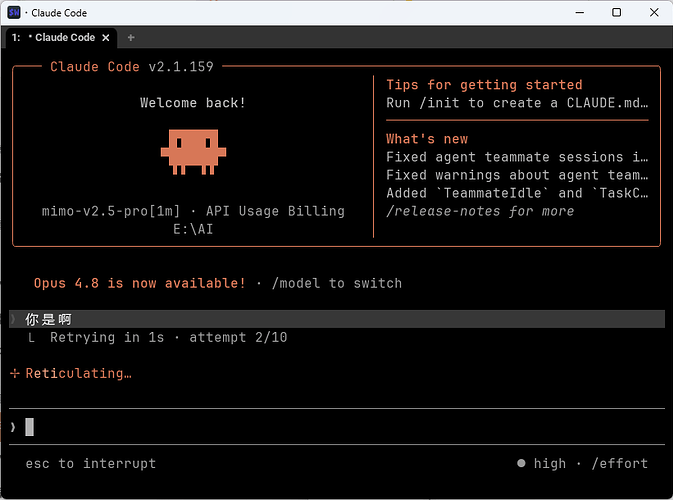
Task: Maximize the Claude Code window
Action: click(x=616, y=12)
